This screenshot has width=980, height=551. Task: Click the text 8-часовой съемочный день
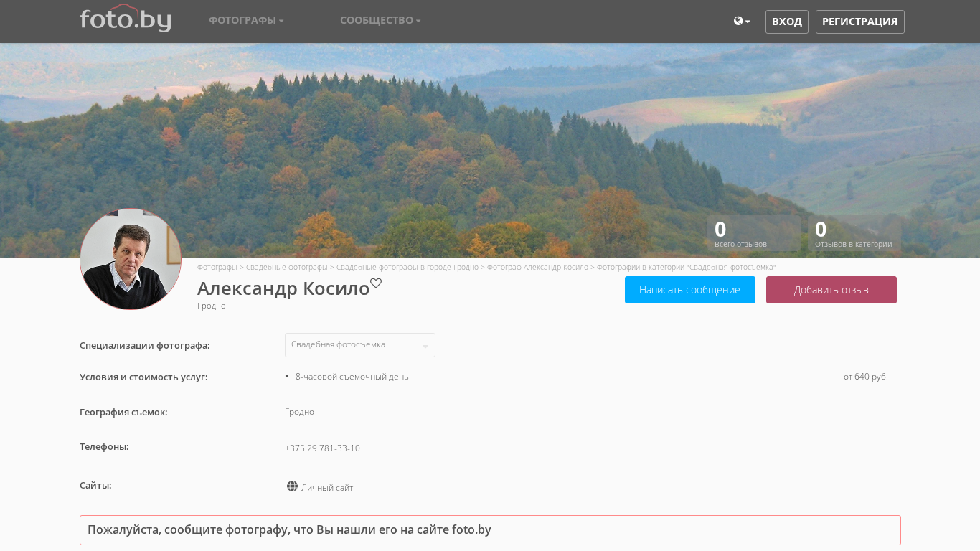pos(352,377)
